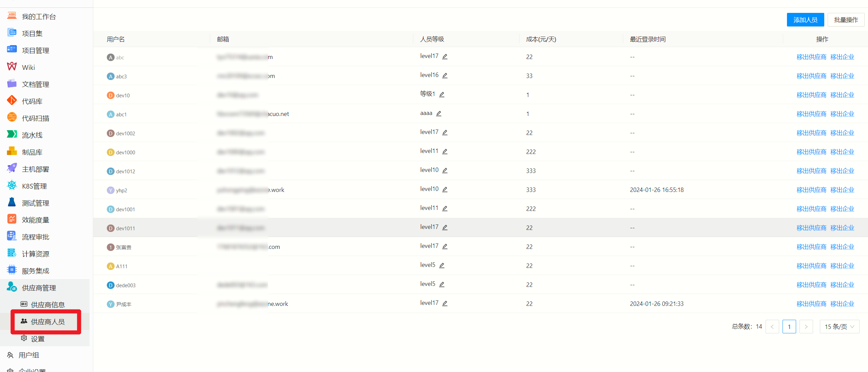Edit level for user abc pencil icon
Screen dimensions: 868x372
pos(445,57)
